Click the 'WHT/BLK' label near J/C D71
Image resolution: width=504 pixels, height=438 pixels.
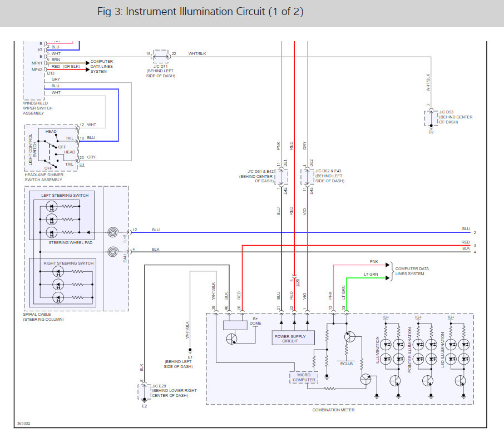[x=197, y=53]
